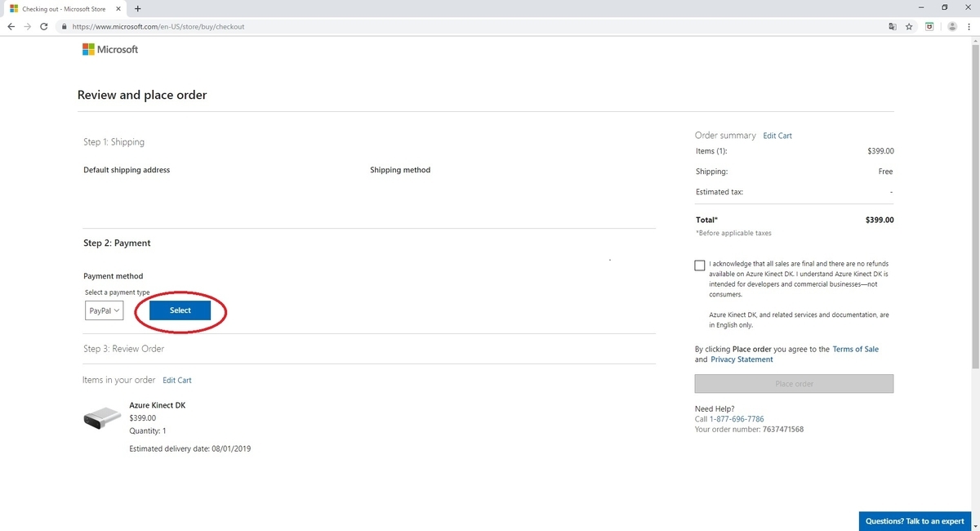Open the Terms of Sale link
The height and width of the screenshot is (531, 980).
[x=856, y=349]
